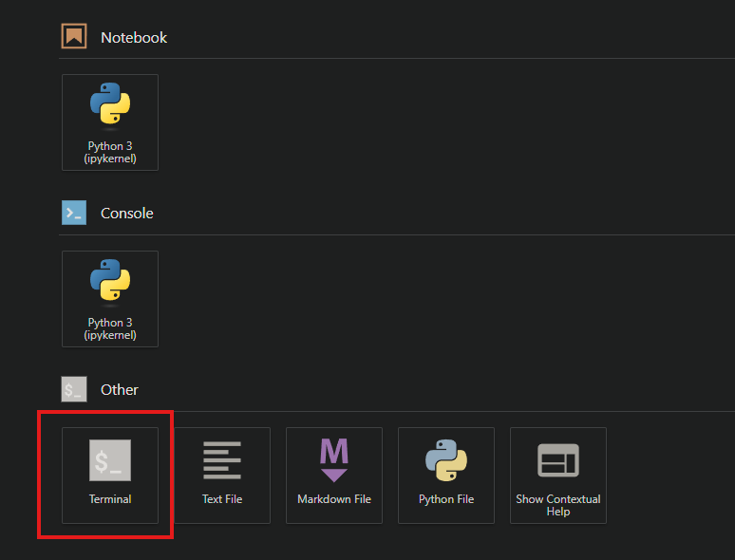The image size is (735, 560).
Task: Click the Python File label
Action: 446,499
